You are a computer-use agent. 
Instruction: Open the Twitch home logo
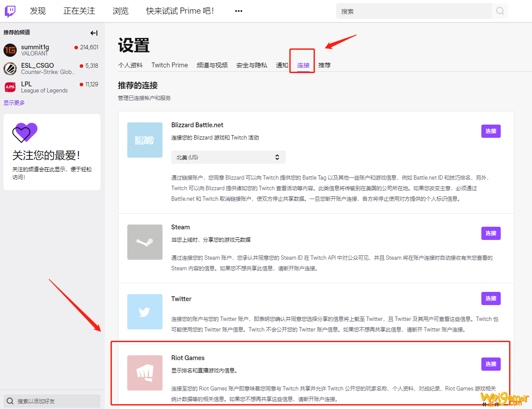point(10,11)
